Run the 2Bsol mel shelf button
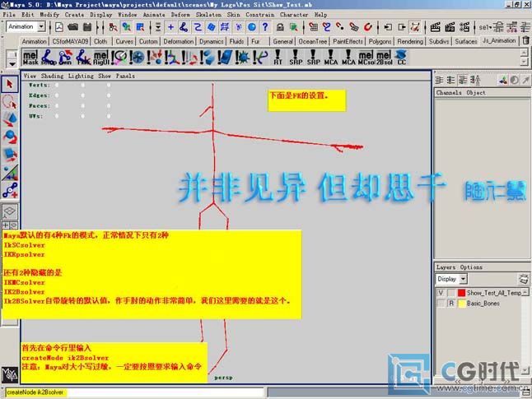The width and height of the screenshot is (532, 399). point(384,58)
